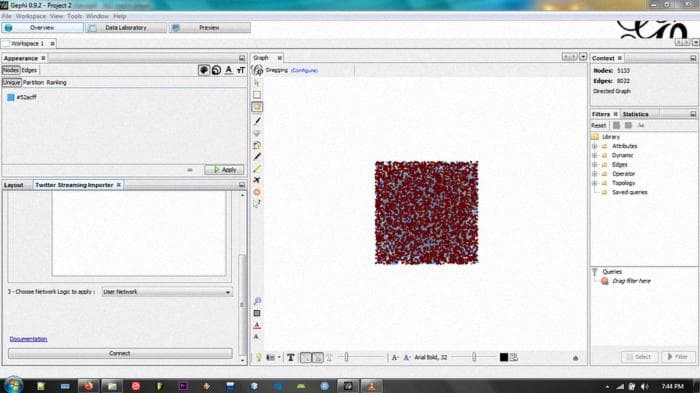Open the label color mode blue A icon
Viewport: 700px width, 393px height.
(407, 357)
